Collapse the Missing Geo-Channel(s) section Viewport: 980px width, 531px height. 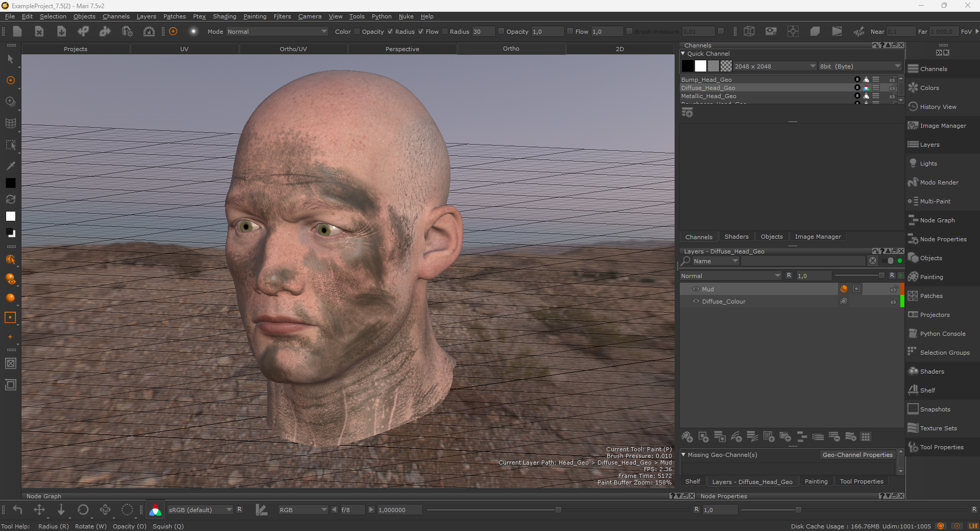tap(684, 454)
